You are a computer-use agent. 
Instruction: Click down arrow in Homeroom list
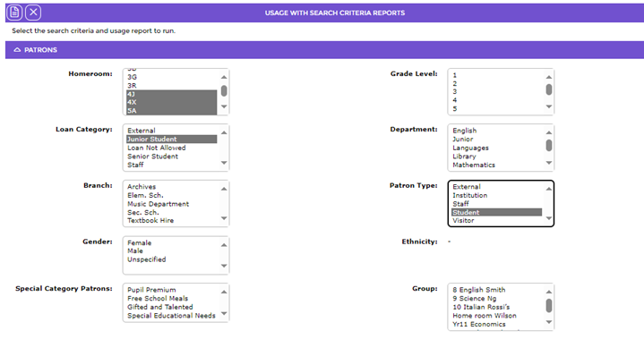[224, 106]
